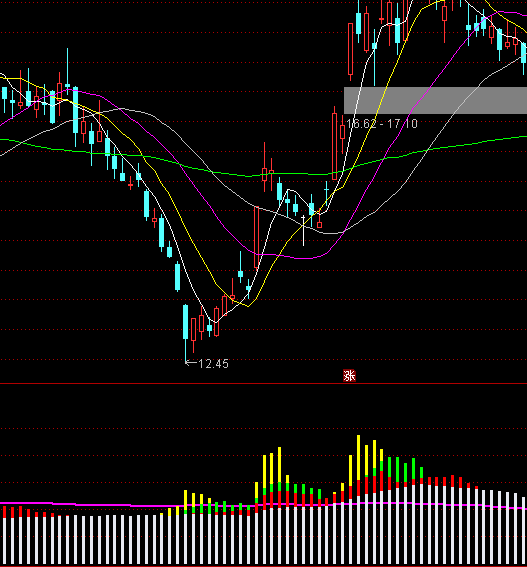Select the cyan candle with the longest upper wick at far left

tap(67, 69)
